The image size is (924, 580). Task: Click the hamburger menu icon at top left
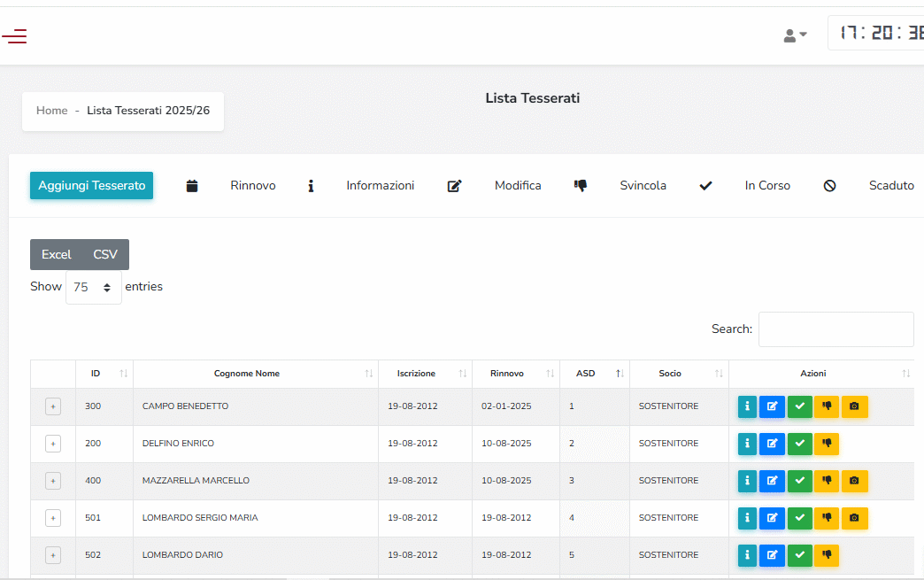tap(14, 36)
